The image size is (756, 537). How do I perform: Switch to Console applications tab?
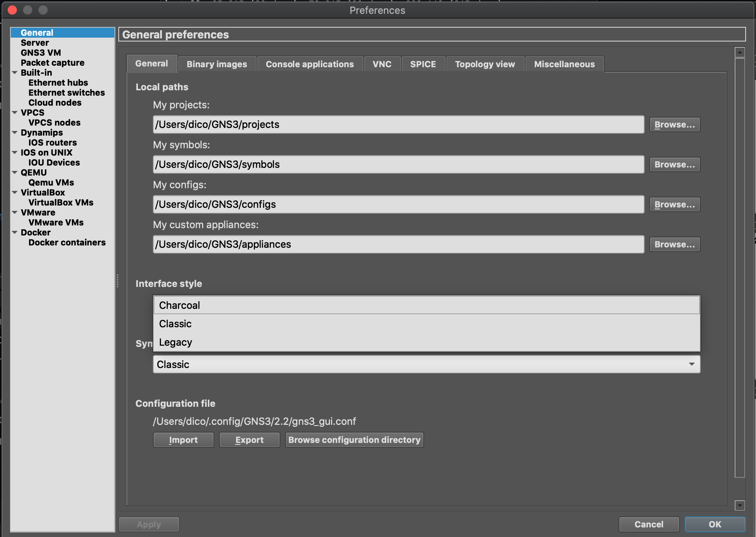point(310,64)
